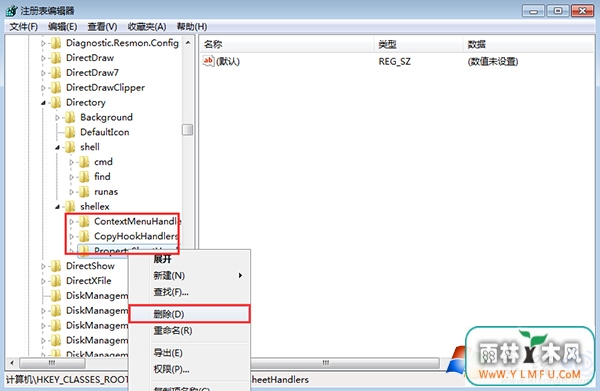Select the runas folder icon
Image resolution: width=600 pixels, height=391 pixels.
point(84,192)
